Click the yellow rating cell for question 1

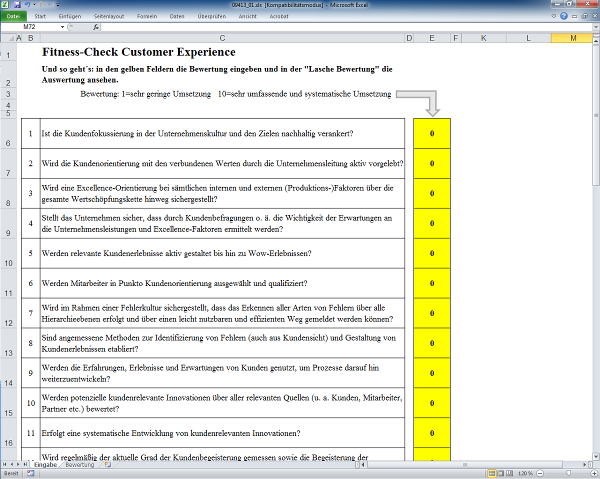click(431, 133)
